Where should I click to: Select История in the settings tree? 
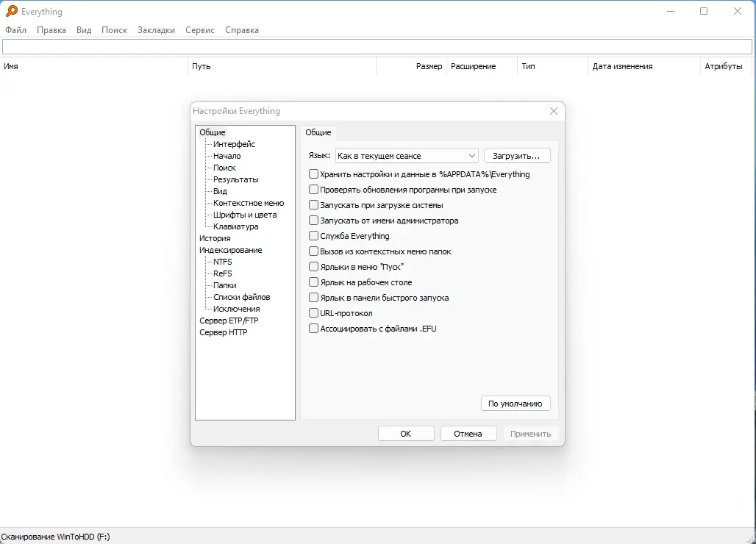click(215, 238)
